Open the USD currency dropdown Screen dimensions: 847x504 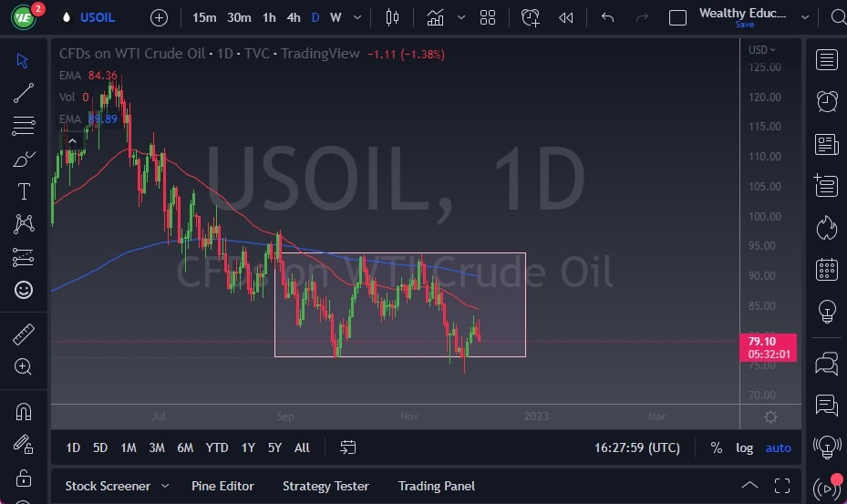tap(761, 50)
